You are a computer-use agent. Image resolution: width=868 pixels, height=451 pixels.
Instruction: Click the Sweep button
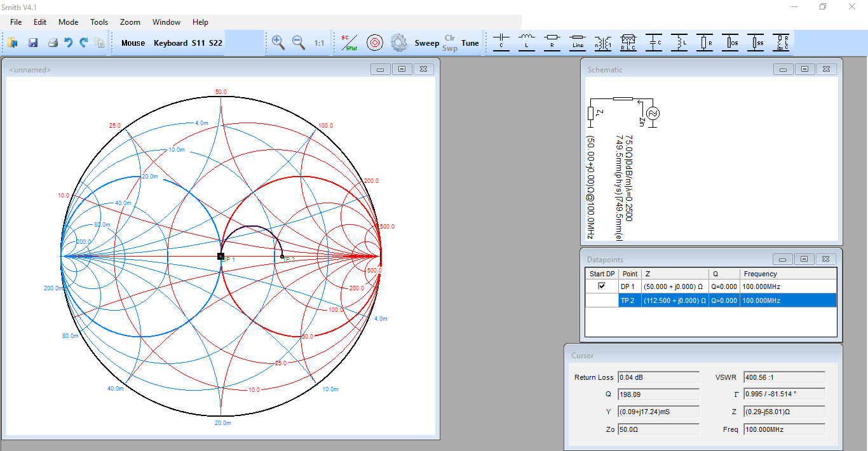click(426, 43)
